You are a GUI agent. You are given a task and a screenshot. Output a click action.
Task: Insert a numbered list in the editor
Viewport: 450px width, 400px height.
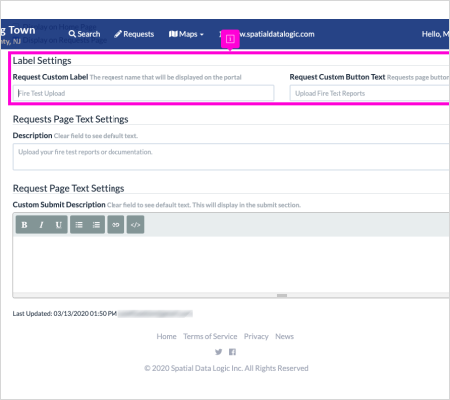tap(96, 225)
